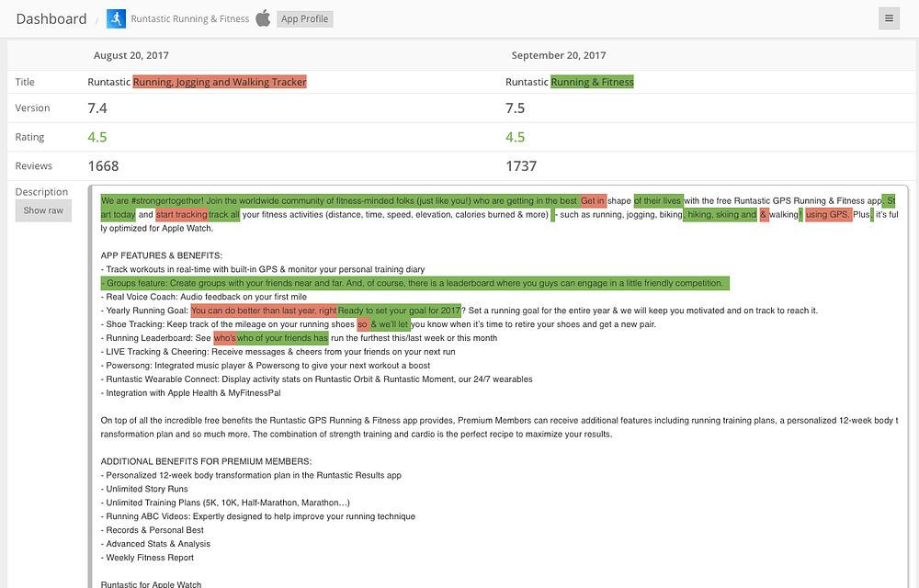Click the highlighted Groups feature line
Viewport: 919px width, 588px height.
[415, 283]
